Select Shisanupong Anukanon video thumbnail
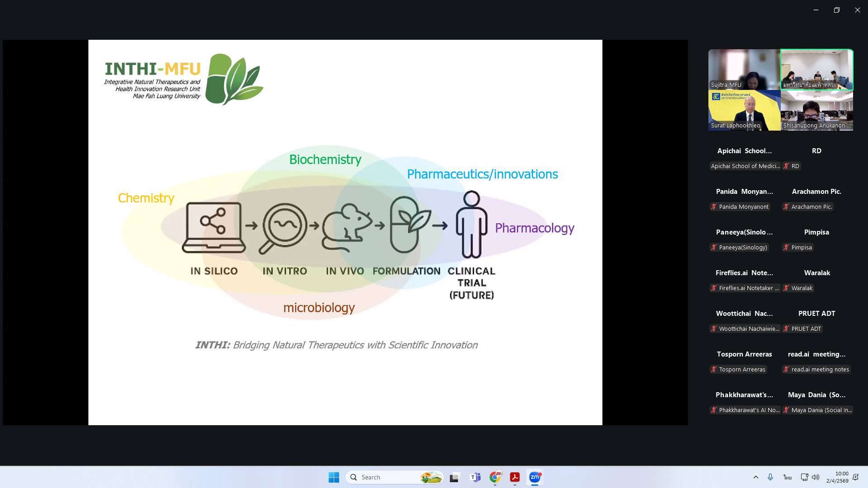Screen dimensions: 868x488 pyautogui.click(x=817, y=110)
